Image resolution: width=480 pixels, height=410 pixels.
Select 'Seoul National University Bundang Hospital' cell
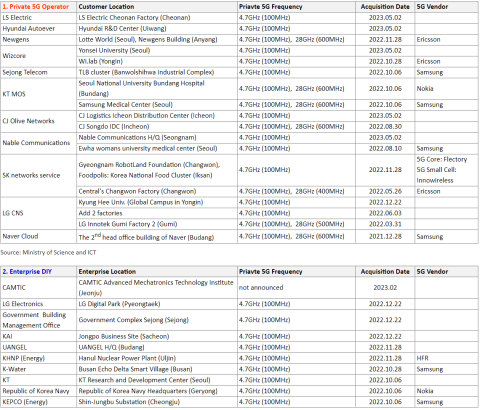(x=157, y=89)
